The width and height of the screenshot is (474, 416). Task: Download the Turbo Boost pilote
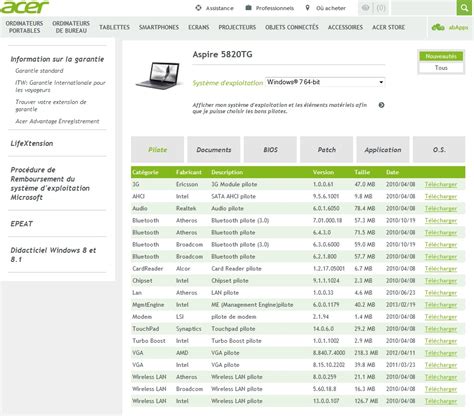click(x=441, y=341)
